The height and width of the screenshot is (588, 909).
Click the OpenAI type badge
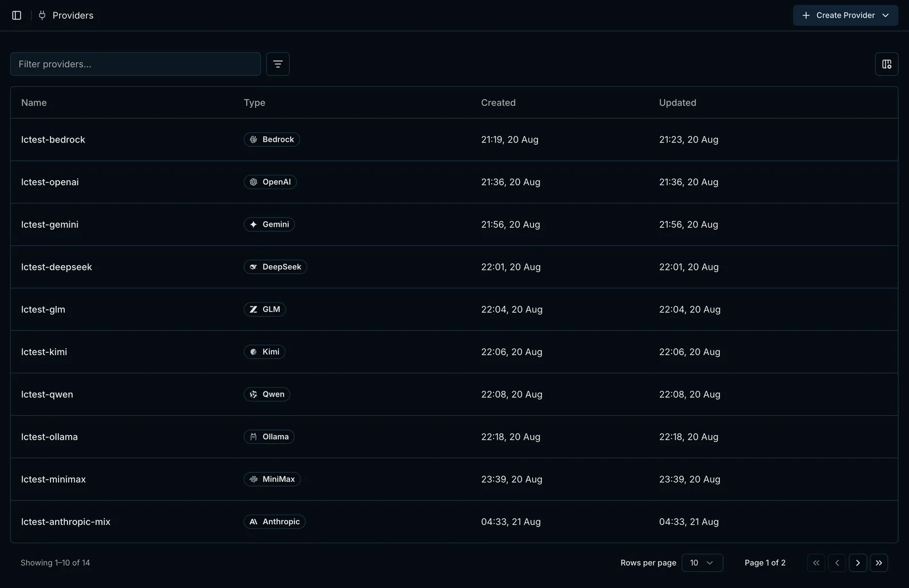[270, 182]
